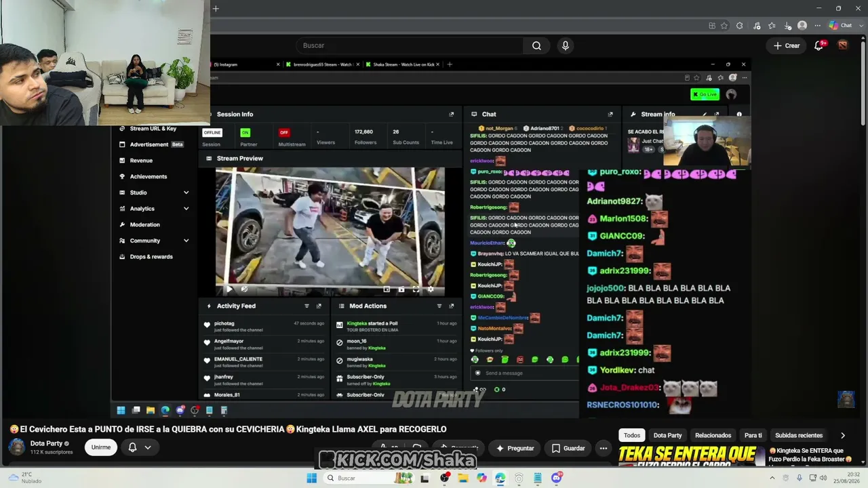Screen dimensions: 868x488
Task: Pop out the Chat panel
Action: [610, 115]
